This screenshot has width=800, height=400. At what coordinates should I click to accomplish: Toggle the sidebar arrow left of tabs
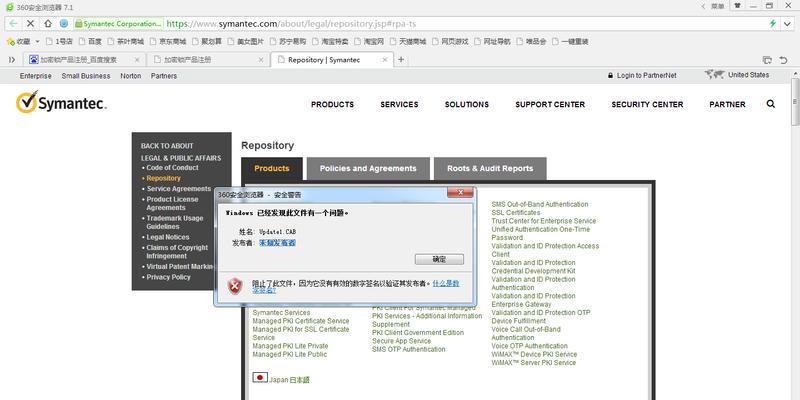12,60
